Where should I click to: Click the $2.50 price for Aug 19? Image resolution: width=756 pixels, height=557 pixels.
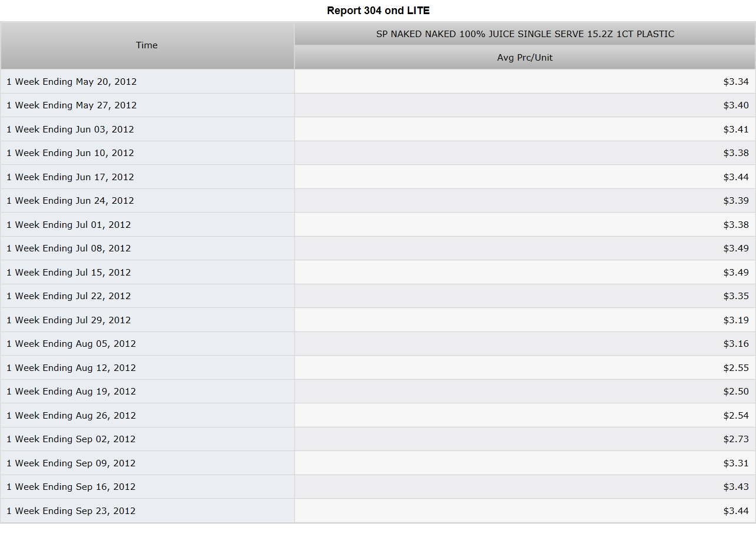(x=736, y=392)
